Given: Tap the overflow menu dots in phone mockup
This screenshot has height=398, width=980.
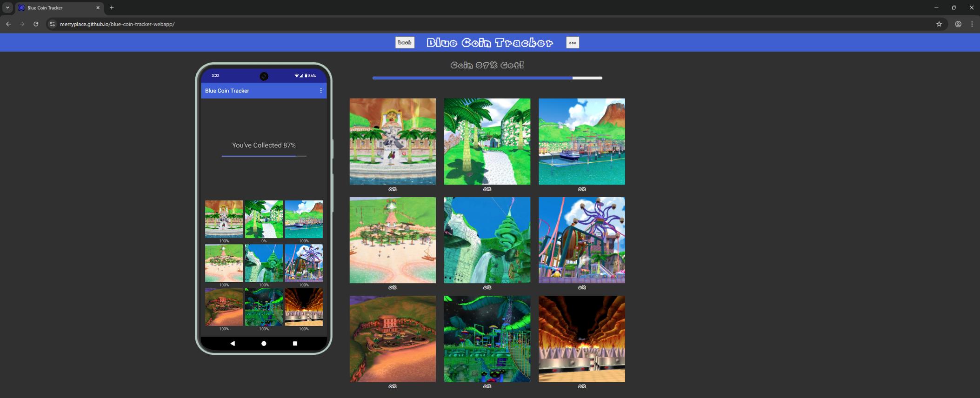Looking at the screenshot, I should tap(321, 91).
